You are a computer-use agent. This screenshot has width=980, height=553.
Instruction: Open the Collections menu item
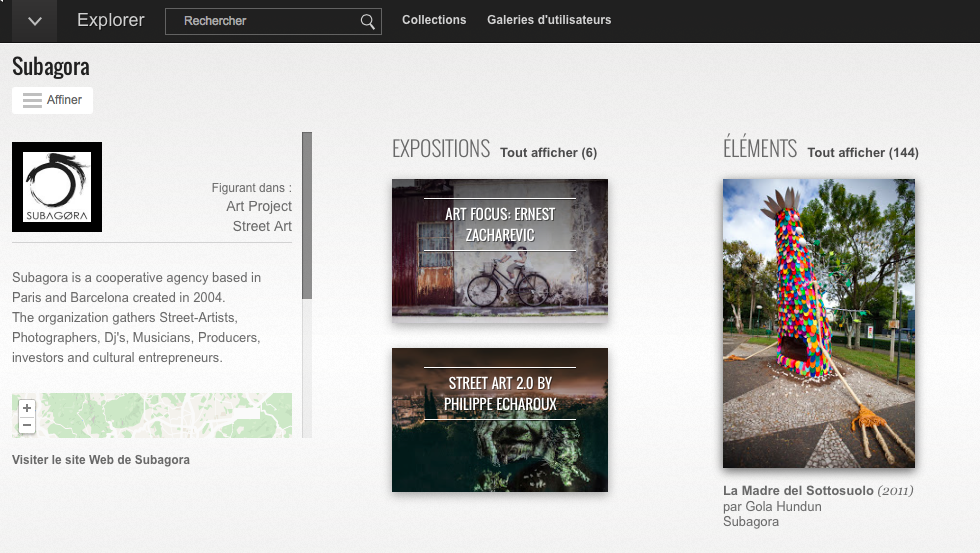coord(434,20)
